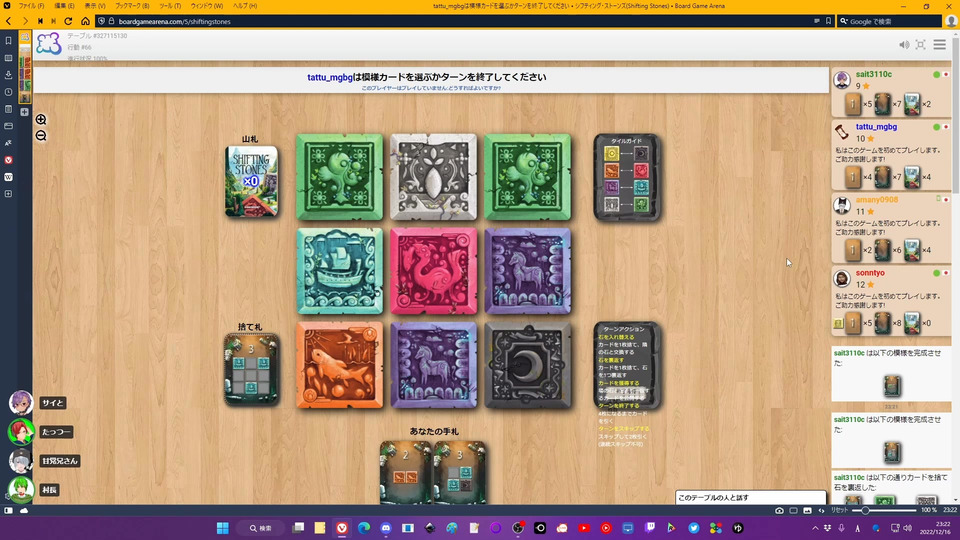This screenshot has height=540, width=960.
Task: Open Windows Start menu
Action: [223, 528]
